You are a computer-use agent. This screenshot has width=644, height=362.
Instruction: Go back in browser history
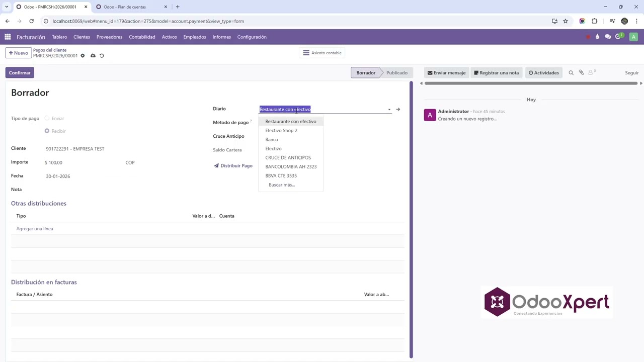(7, 21)
